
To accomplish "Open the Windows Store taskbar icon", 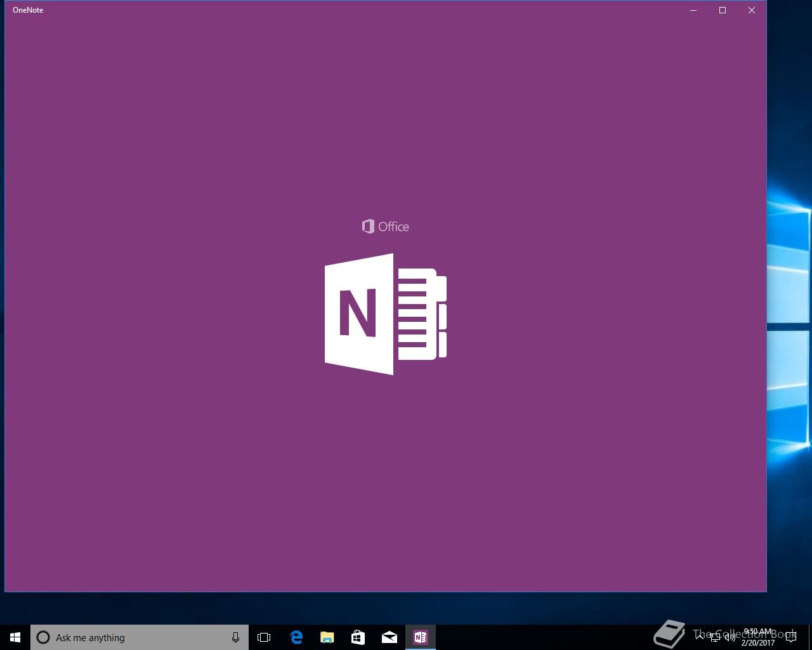I will pos(358,637).
